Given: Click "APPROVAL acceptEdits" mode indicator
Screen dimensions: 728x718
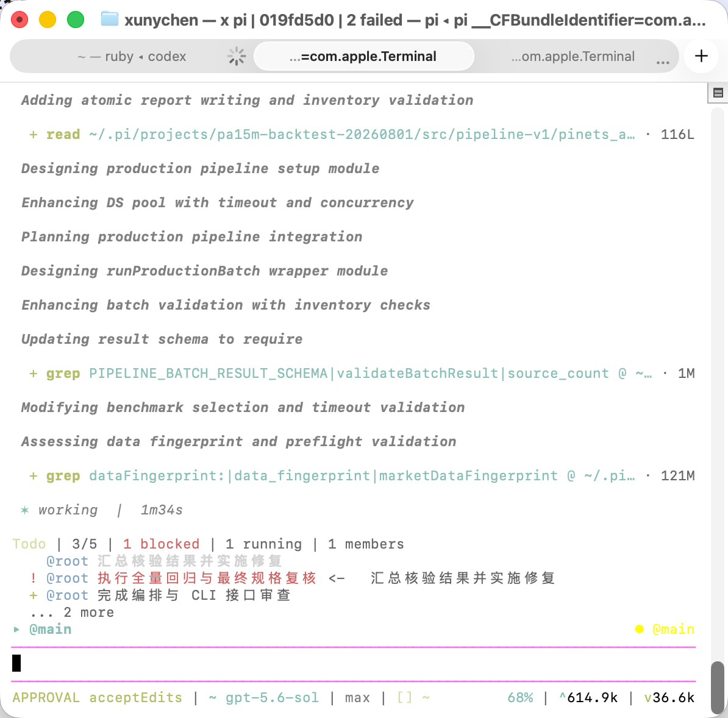Looking at the screenshot, I should (98, 697).
